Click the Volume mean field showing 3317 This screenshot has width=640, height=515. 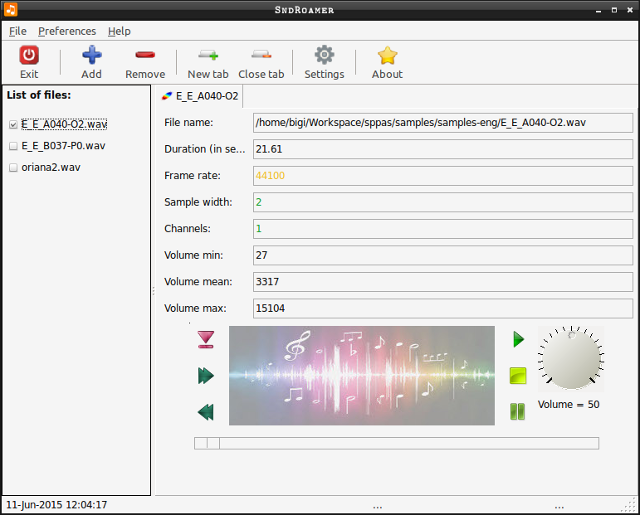443,282
